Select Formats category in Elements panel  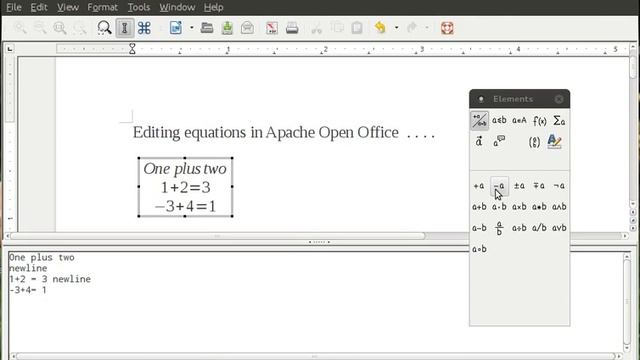tap(554, 142)
